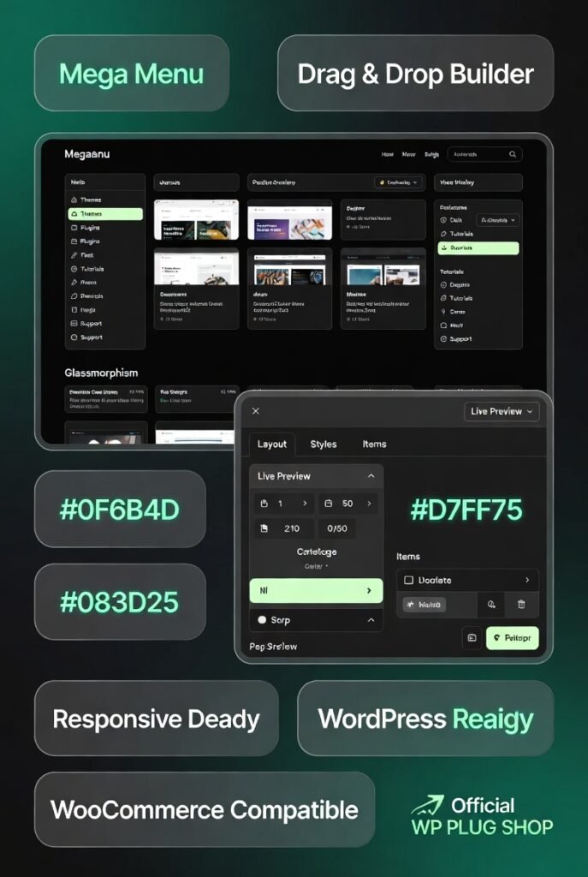Image resolution: width=588 pixels, height=877 pixels.
Task: Click the WooCommerce Compatible badge
Action: (x=205, y=809)
